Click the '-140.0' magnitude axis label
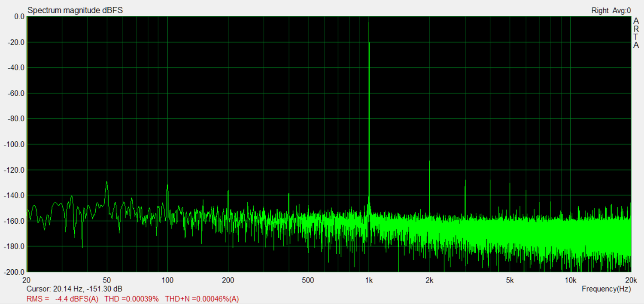 tap(13, 195)
